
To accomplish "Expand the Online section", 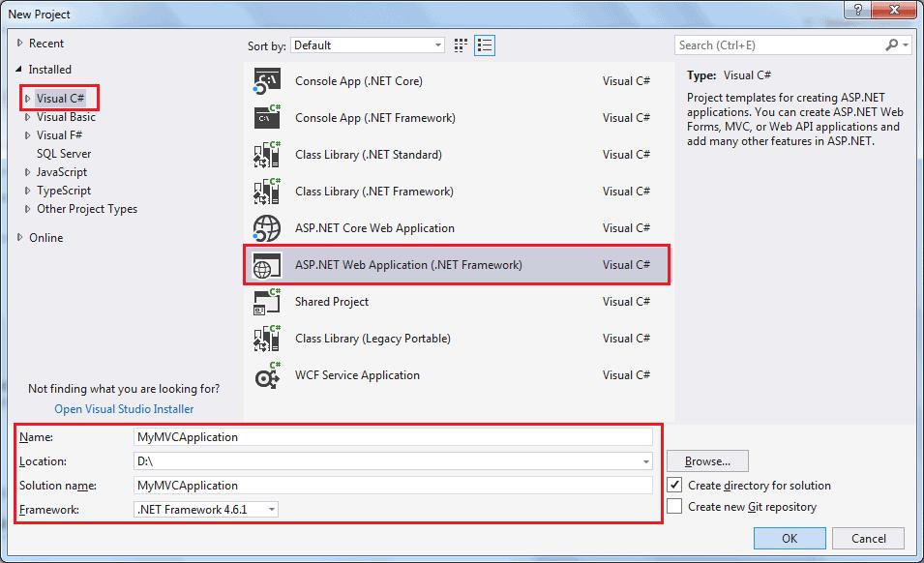I will (x=22, y=237).
